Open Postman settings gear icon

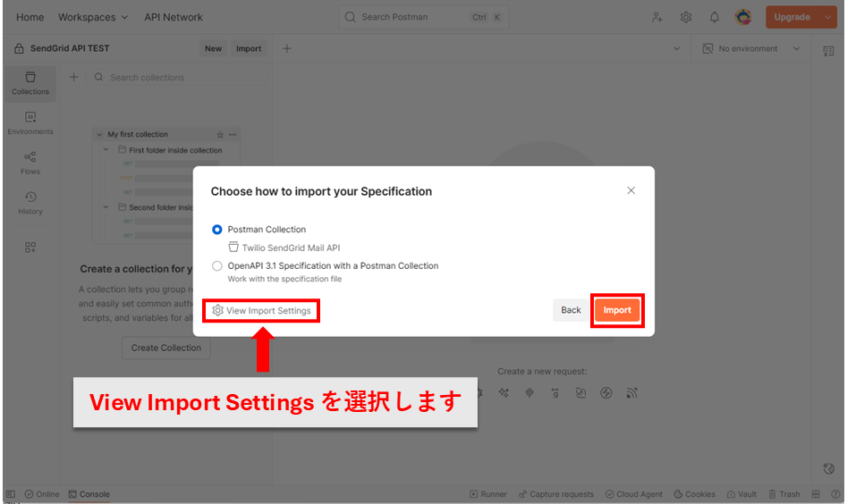tap(686, 17)
